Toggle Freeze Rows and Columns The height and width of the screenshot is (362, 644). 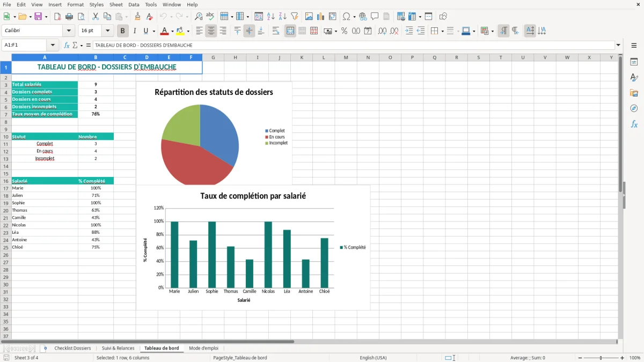412,17
